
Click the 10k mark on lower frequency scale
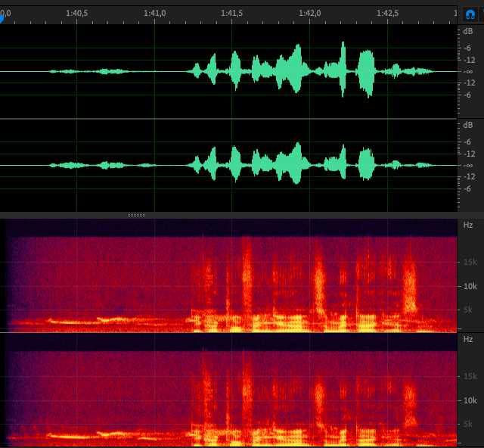tap(470, 400)
